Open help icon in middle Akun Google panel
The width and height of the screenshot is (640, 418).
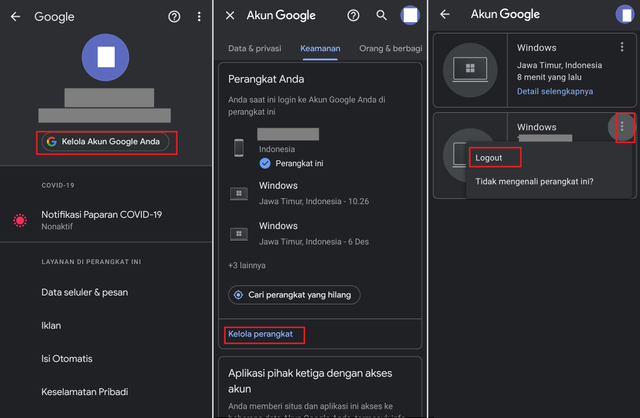pyautogui.click(x=353, y=16)
